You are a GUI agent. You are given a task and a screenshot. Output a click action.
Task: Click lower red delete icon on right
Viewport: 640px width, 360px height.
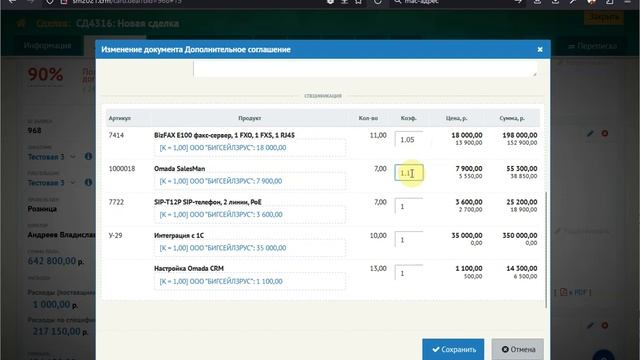click(x=605, y=325)
